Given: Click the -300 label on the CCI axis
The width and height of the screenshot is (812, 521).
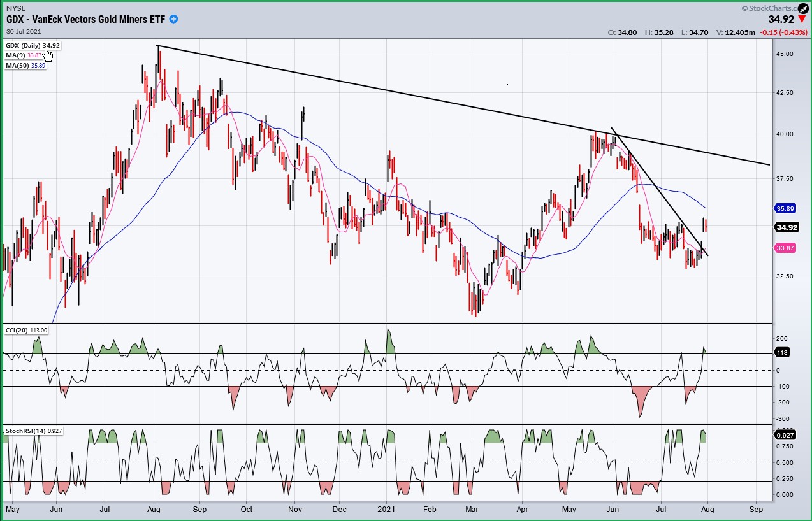Looking at the screenshot, I should 783,418.
